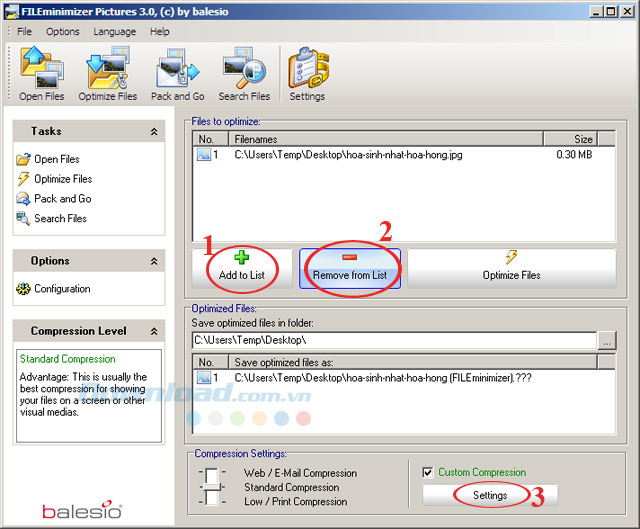Click the browse folder ellipsis button

coord(607,340)
